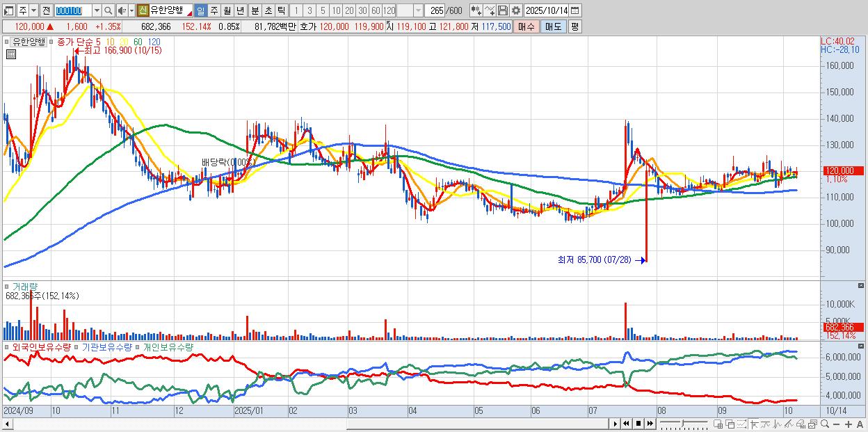
Task: Select the 주 weekly period tab
Action: [x=214, y=10]
